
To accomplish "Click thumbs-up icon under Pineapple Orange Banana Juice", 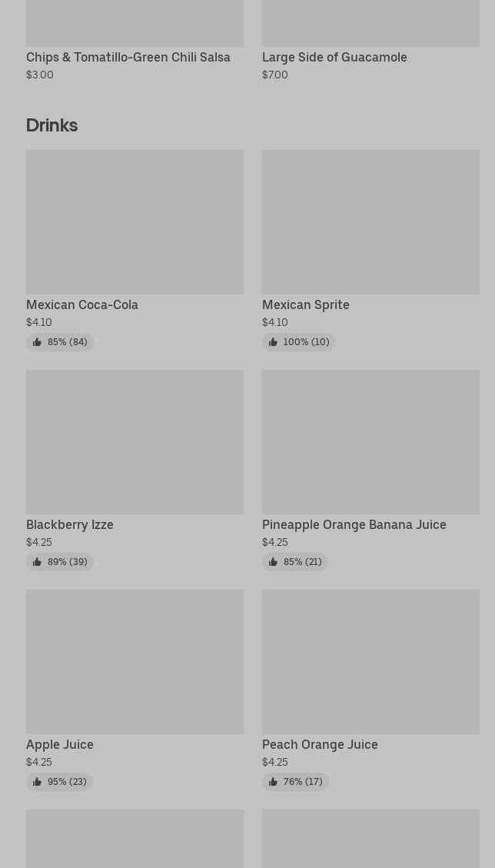I will tap(273, 562).
